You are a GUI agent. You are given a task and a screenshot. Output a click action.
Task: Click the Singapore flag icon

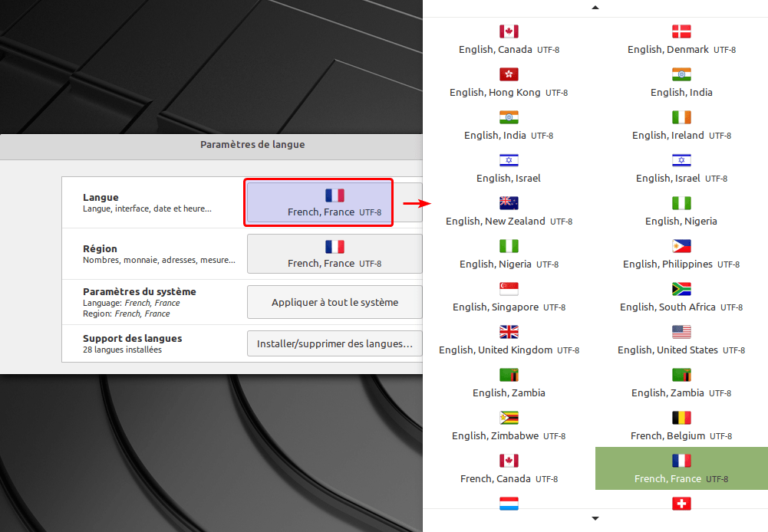point(509,289)
